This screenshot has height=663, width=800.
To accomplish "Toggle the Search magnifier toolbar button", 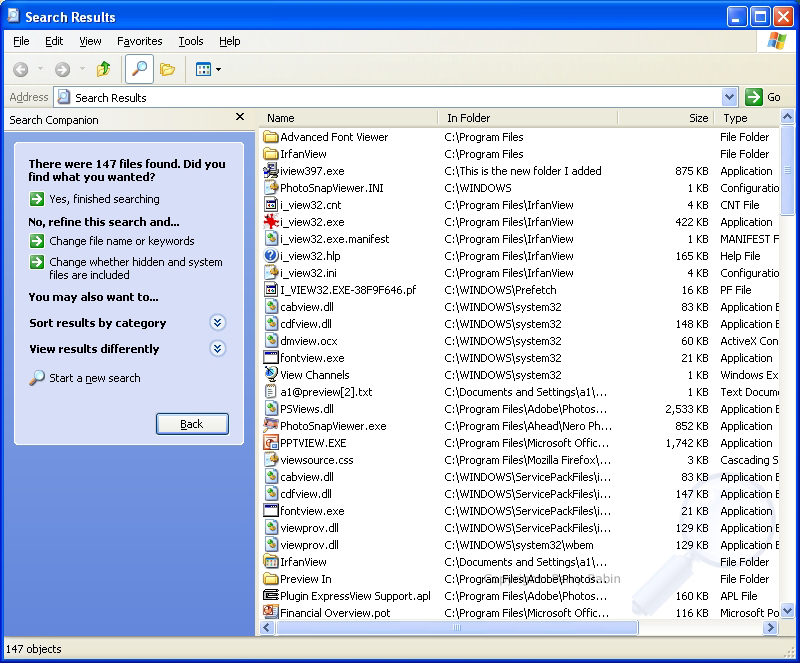I will point(139,69).
